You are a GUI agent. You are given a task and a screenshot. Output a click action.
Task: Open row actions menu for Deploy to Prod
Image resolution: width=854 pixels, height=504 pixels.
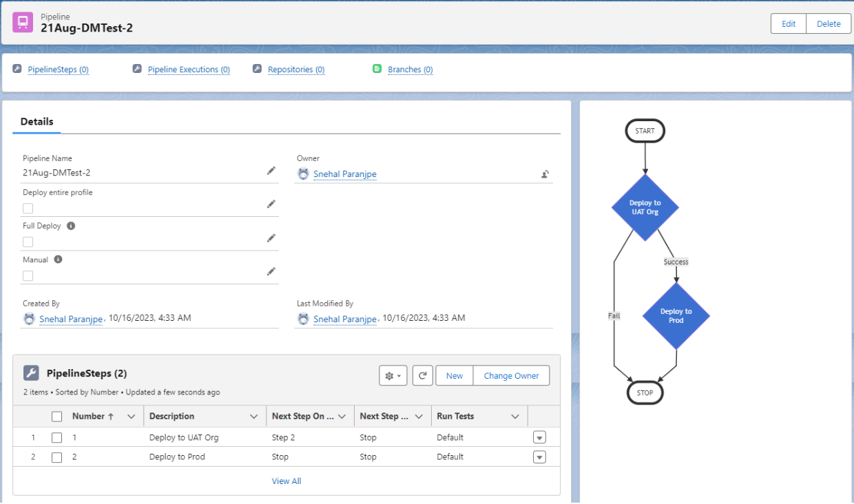539,457
